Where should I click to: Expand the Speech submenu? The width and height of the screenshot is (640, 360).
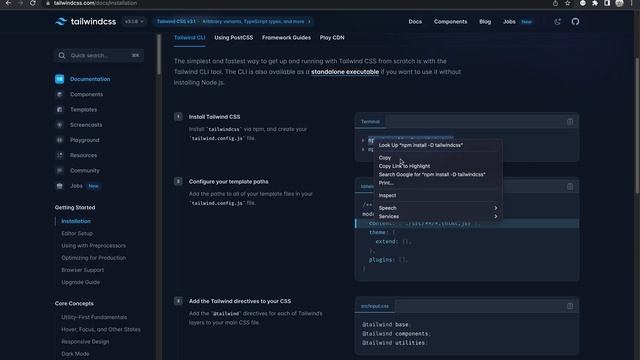438,208
